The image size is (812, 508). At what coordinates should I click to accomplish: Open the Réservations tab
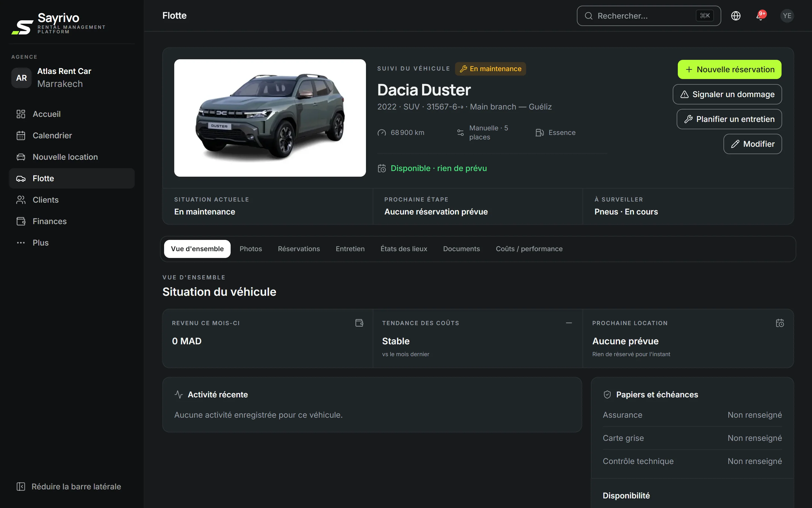point(299,249)
